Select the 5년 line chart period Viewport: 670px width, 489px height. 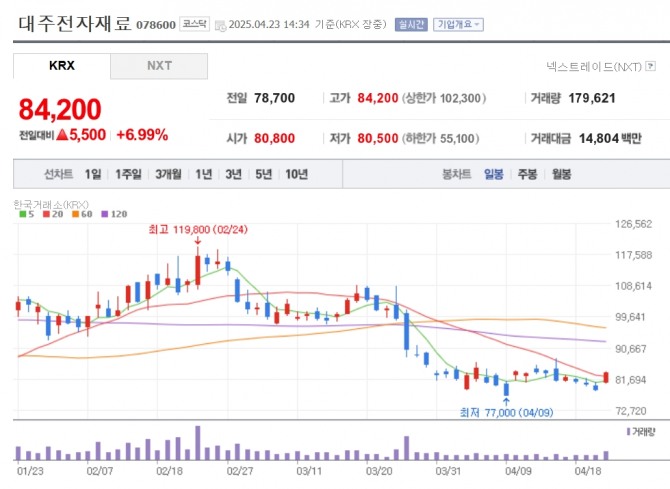pos(263,174)
